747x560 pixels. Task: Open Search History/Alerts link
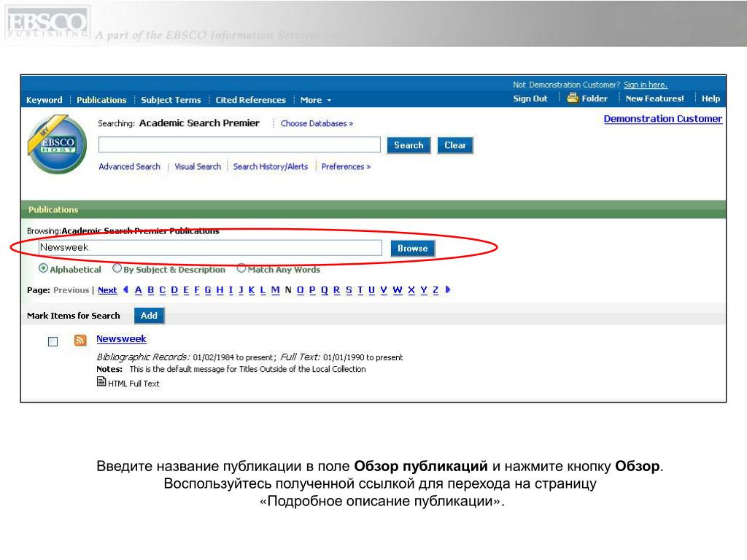point(271,167)
